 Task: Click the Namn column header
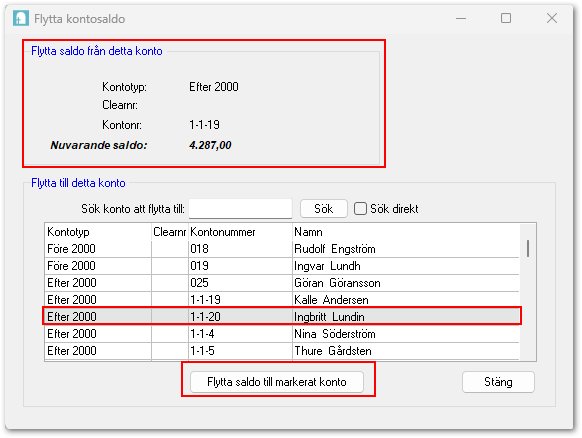click(x=406, y=232)
